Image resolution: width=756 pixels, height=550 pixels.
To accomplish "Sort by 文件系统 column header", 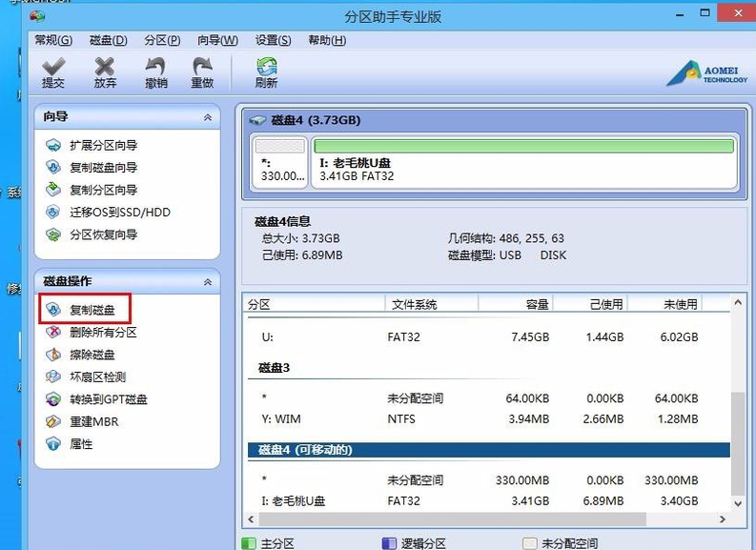I will click(x=432, y=304).
